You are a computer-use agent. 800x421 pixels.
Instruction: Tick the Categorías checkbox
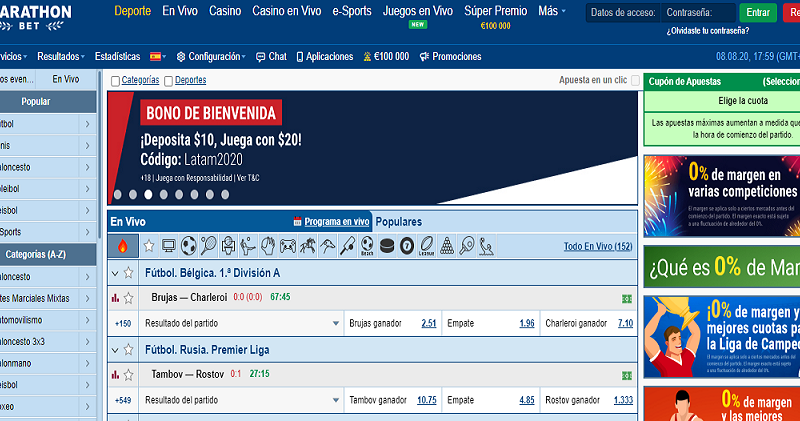coord(115,81)
